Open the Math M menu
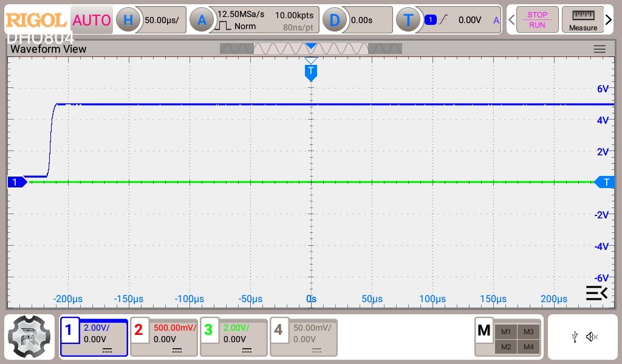 tap(484, 331)
